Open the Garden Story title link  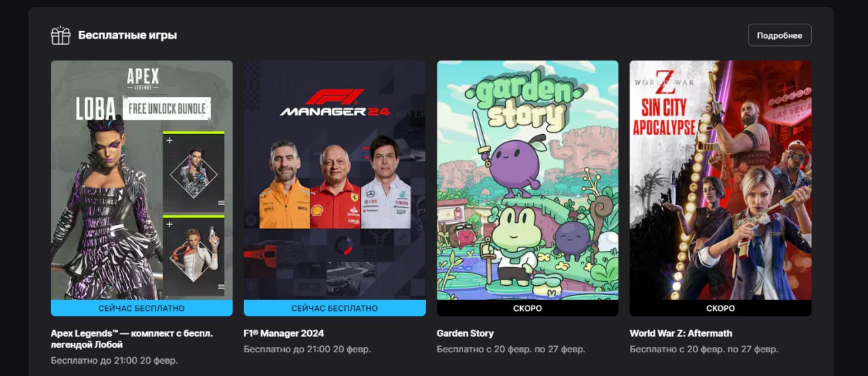(465, 333)
